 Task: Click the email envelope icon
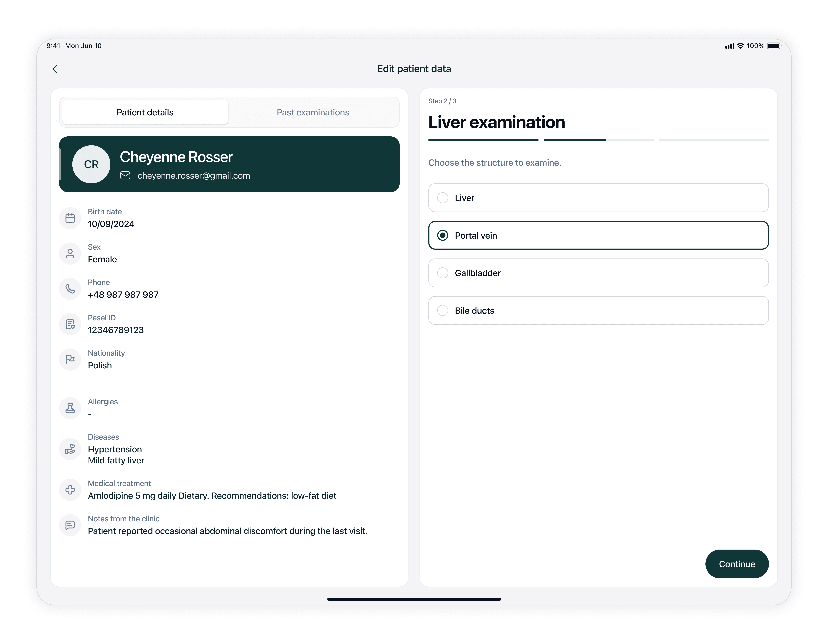(125, 176)
